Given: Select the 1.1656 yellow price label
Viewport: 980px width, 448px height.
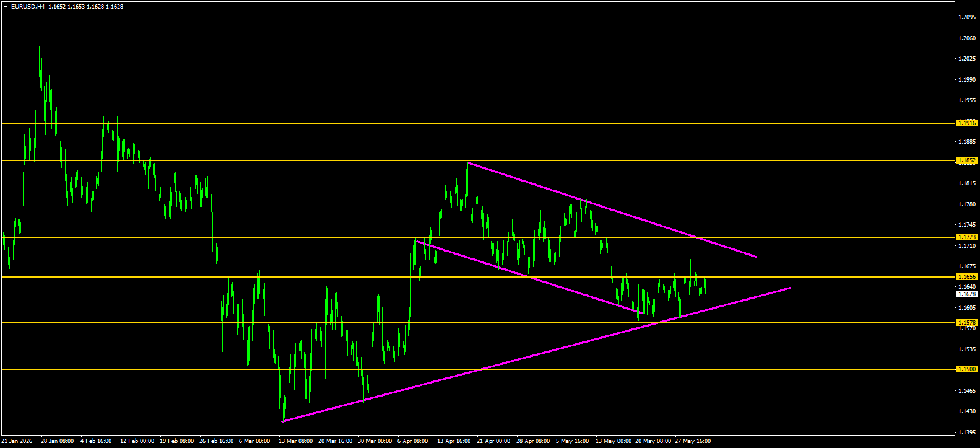Looking at the screenshot, I should tap(967, 277).
